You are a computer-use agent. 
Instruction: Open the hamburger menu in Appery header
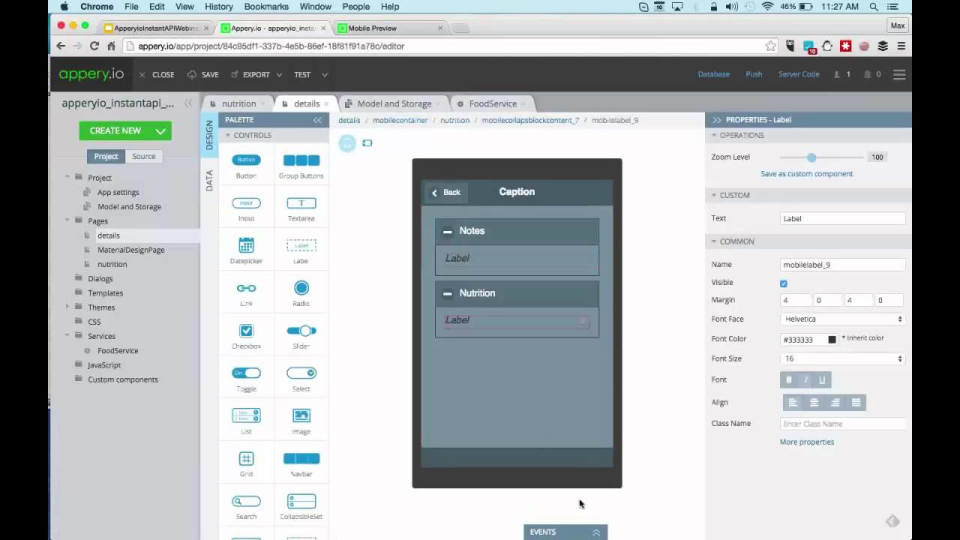[x=899, y=75]
